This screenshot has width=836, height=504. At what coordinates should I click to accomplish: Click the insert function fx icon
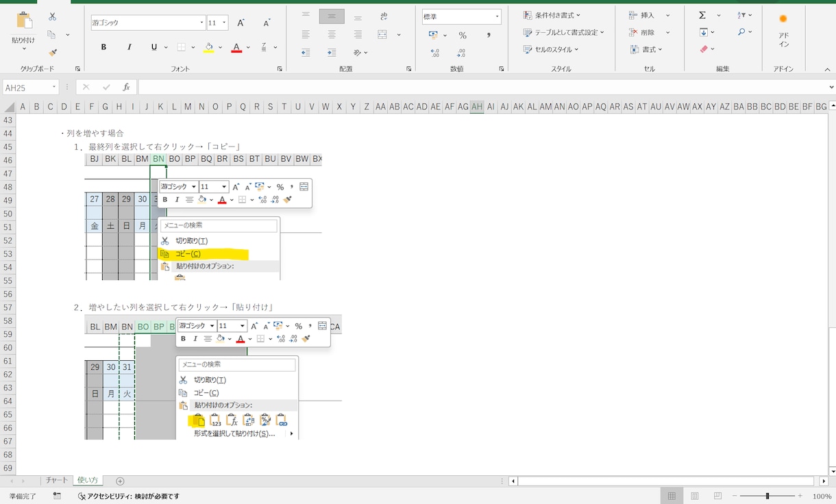126,87
